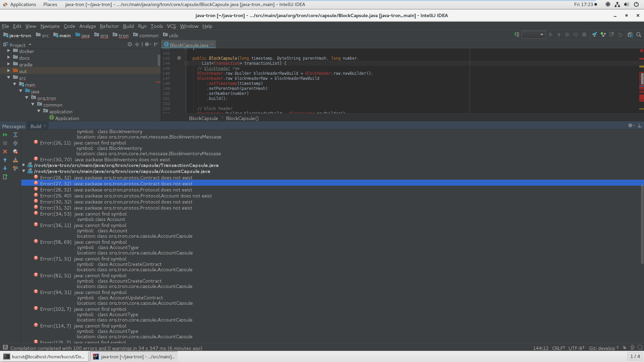Image resolution: width=644 pixels, height=362 pixels.
Task: Switch to the BlockCapsule.java editor tab
Action: point(189,45)
